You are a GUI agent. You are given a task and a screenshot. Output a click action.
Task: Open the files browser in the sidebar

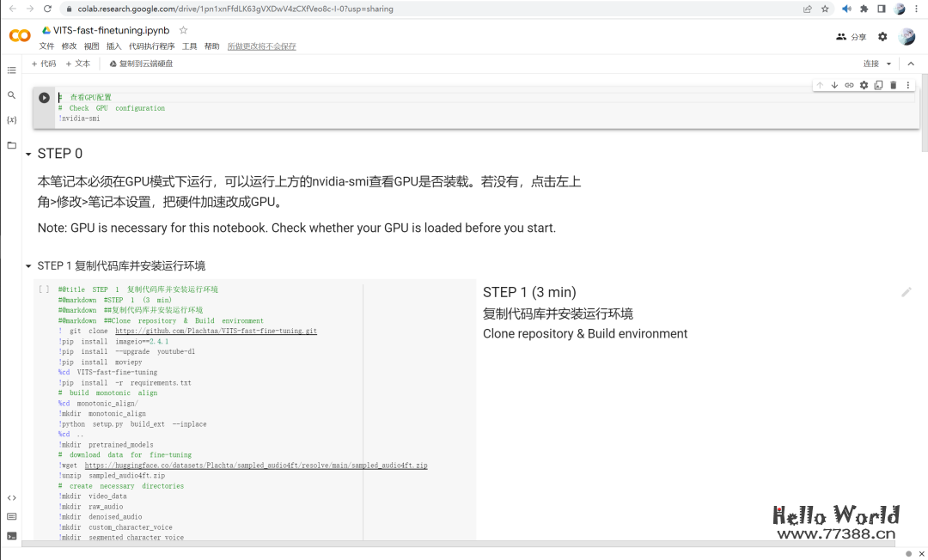(11, 145)
